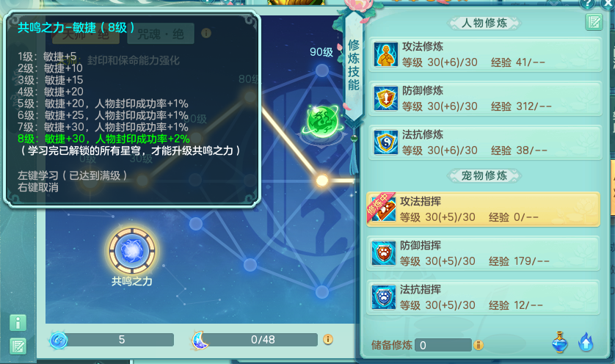
Task: Open the green edit note sidebar button
Action: (x=18, y=346)
